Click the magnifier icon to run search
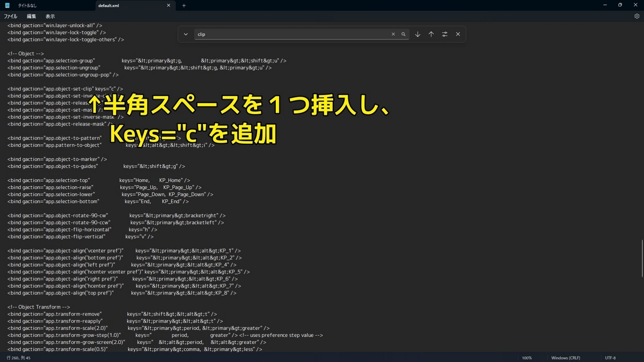The image size is (644, 362). point(404,34)
